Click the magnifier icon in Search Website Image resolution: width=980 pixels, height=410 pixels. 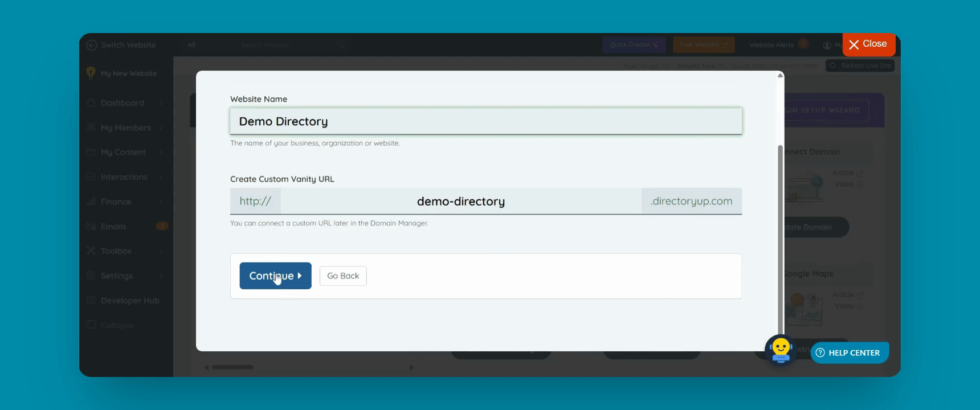coord(340,45)
